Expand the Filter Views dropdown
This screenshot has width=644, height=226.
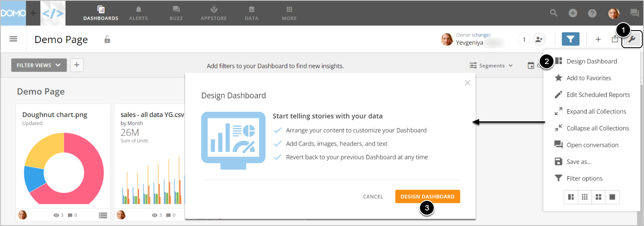coord(39,65)
